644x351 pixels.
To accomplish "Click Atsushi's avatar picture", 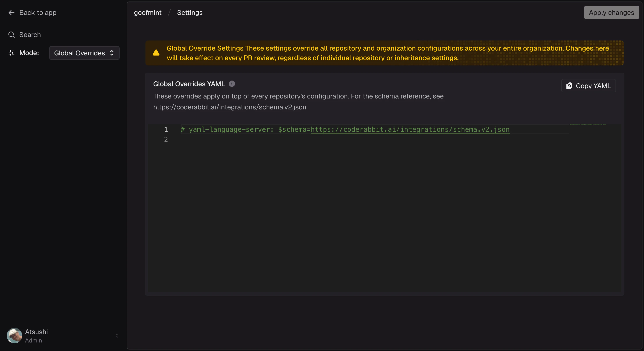I will [14, 335].
